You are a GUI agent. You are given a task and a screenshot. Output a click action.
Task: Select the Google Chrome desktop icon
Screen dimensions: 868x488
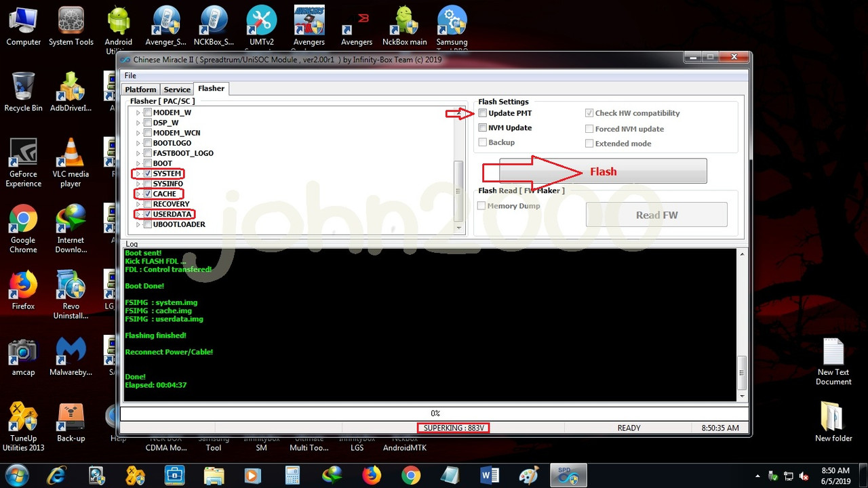(x=23, y=229)
